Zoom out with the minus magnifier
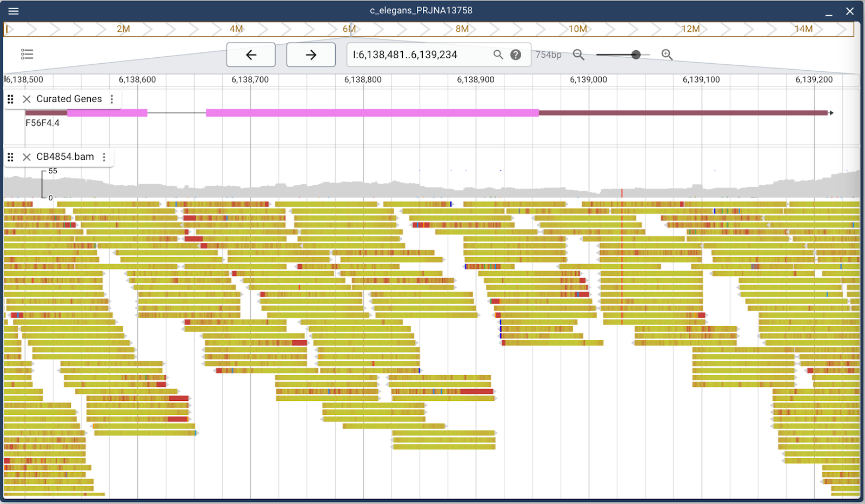This screenshot has width=865, height=504. pos(578,55)
